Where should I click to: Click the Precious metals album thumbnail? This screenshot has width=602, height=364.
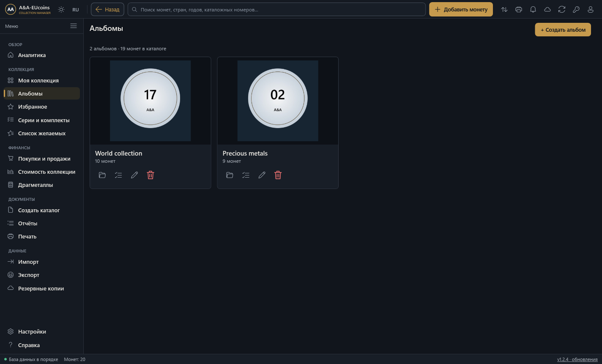278,101
